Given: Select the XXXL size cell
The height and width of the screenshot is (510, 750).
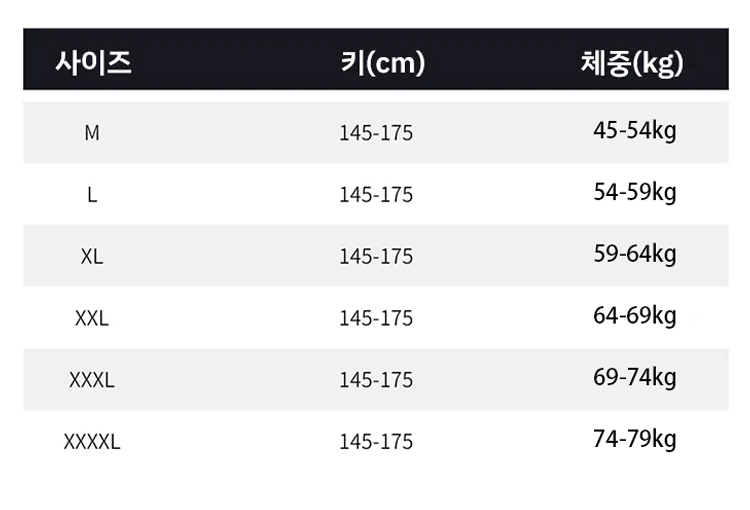Looking at the screenshot, I should [x=92, y=380].
